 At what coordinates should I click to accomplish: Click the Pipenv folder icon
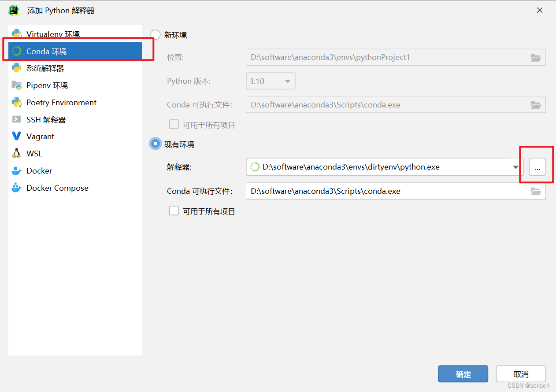[x=17, y=85]
